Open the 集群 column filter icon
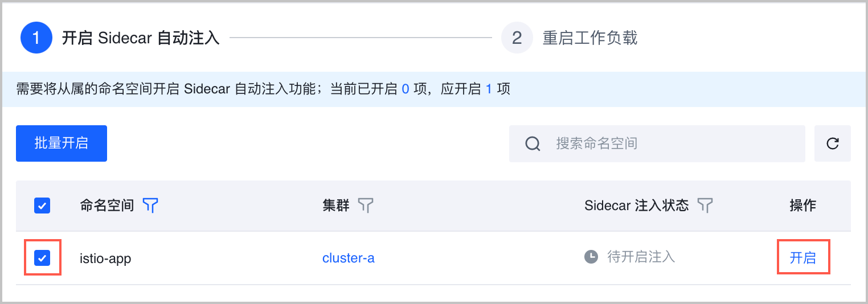This screenshot has width=868, height=304. pos(366,206)
